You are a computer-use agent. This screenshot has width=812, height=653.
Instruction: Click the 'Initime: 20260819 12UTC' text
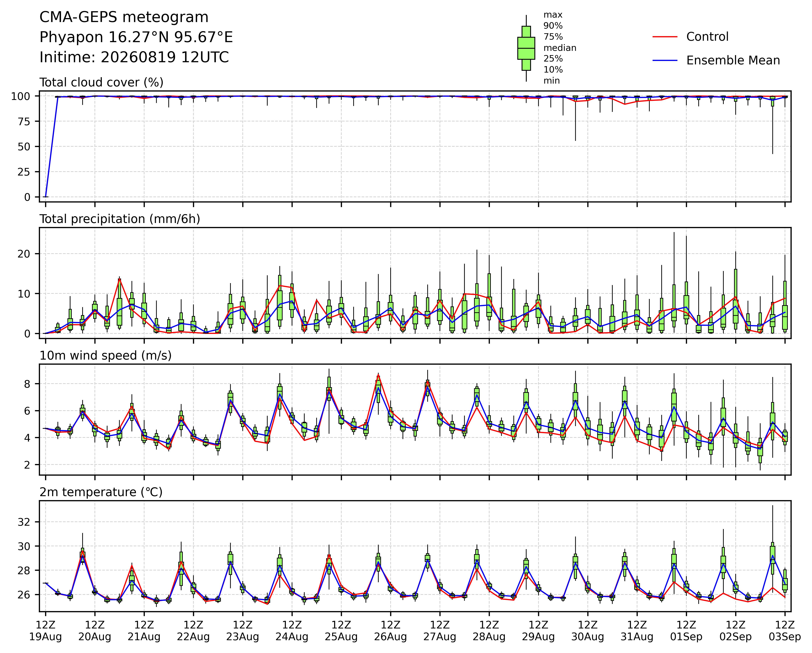click(134, 58)
